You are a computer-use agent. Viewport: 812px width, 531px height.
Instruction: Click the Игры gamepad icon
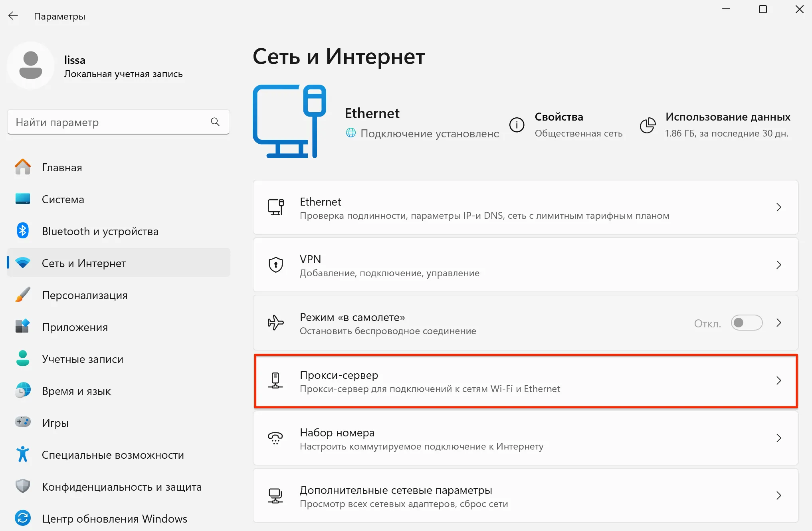point(23,422)
